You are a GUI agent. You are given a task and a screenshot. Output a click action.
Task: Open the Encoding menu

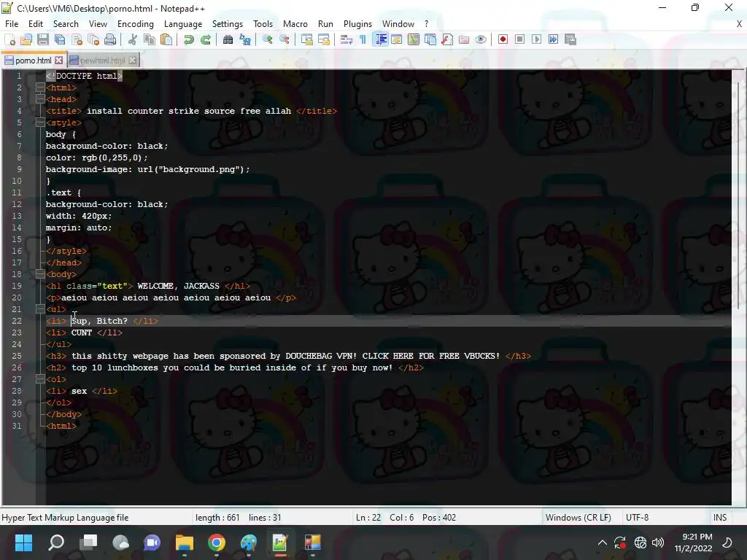click(135, 24)
